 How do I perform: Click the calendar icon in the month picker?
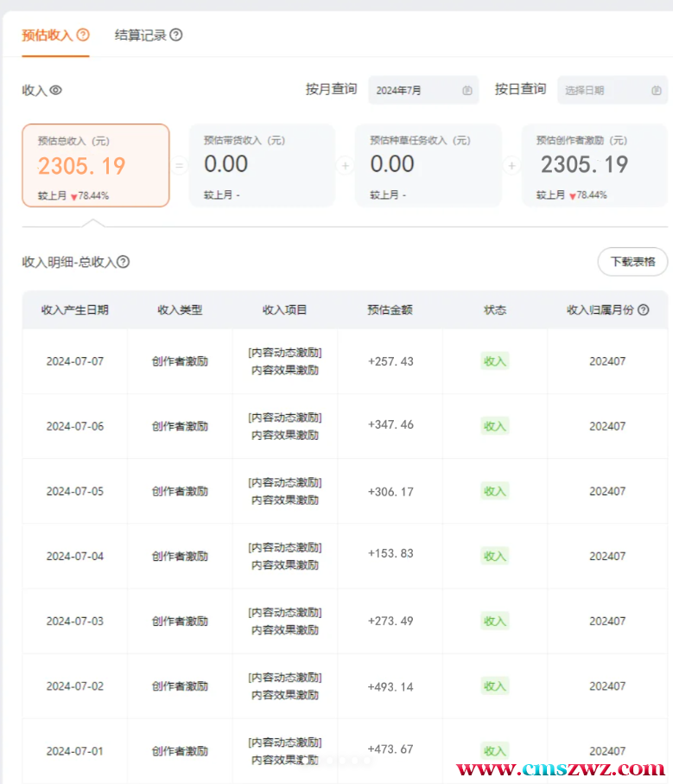coord(467,90)
